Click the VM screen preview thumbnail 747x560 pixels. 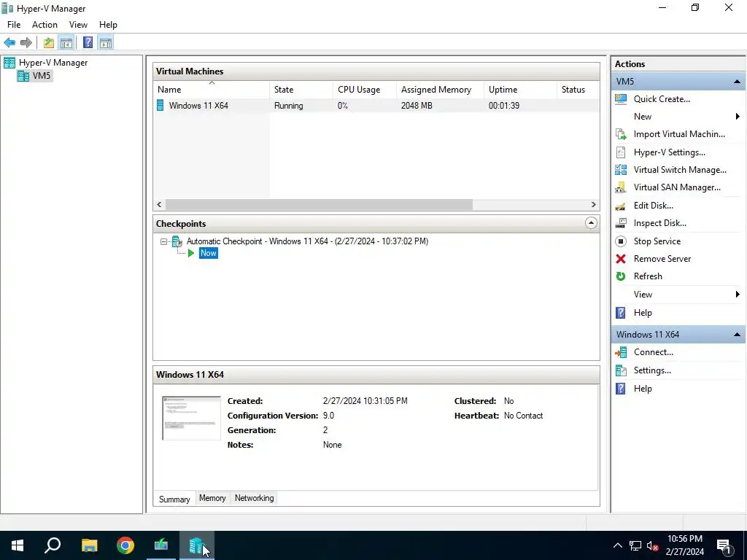pyautogui.click(x=191, y=418)
